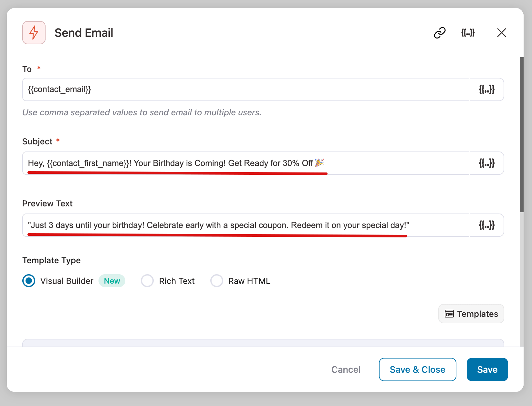Viewport: 532px width, 406px height.
Task: Open the Templates button
Action: coord(471,314)
